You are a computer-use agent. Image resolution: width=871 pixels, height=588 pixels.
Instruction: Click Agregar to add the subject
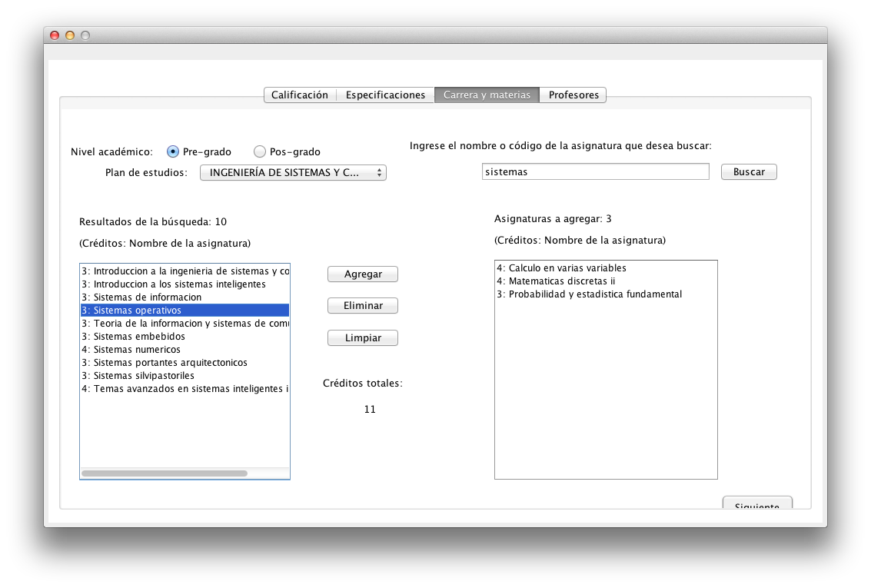pos(363,274)
